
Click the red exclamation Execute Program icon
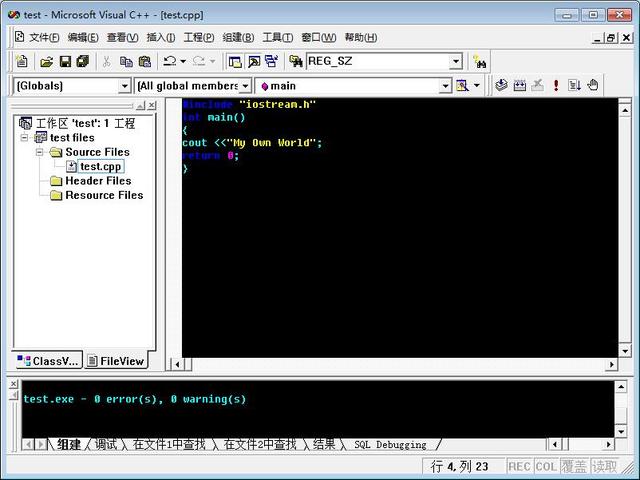tap(556, 85)
